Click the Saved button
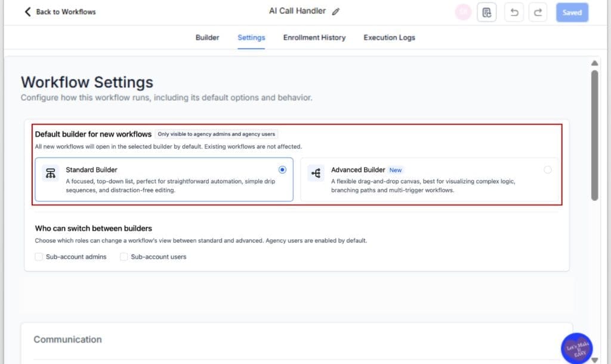This screenshot has width=611, height=364. (x=572, y=12)
